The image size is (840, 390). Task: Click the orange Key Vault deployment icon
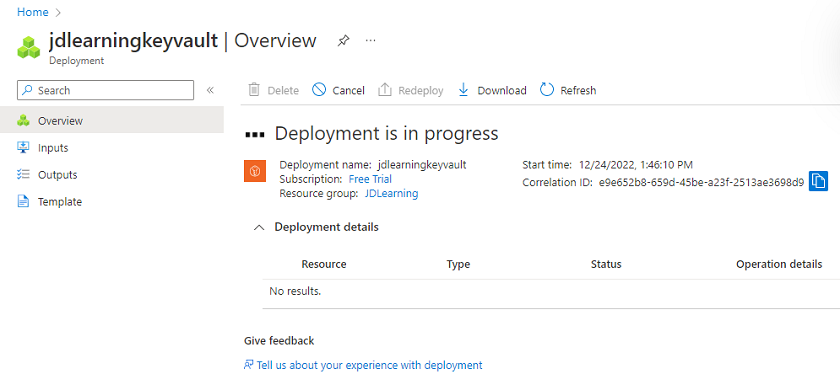[x=255, y=170]
